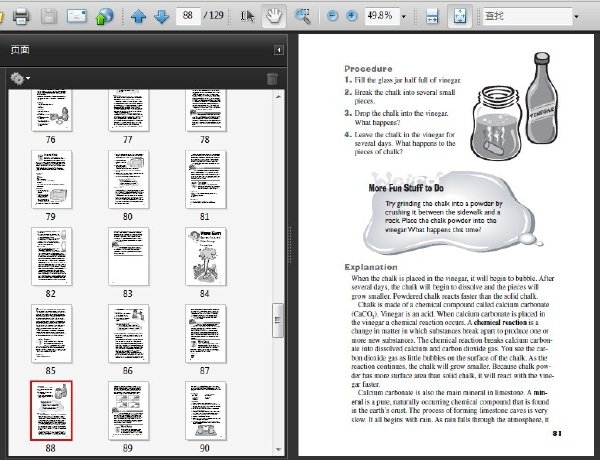Go to next page with down arrow
The image size is (600, 460).
[161, 16]
